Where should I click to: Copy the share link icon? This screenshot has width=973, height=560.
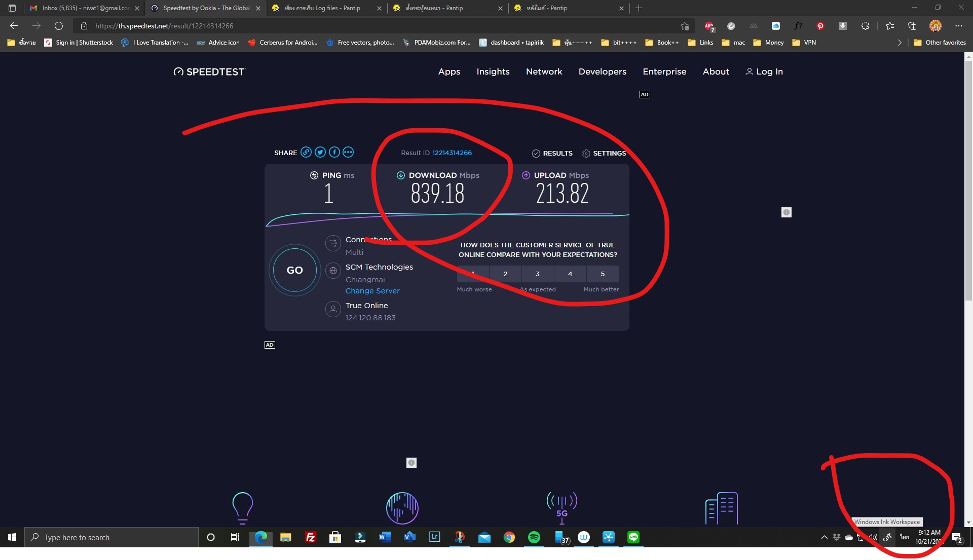pos(306,152)
